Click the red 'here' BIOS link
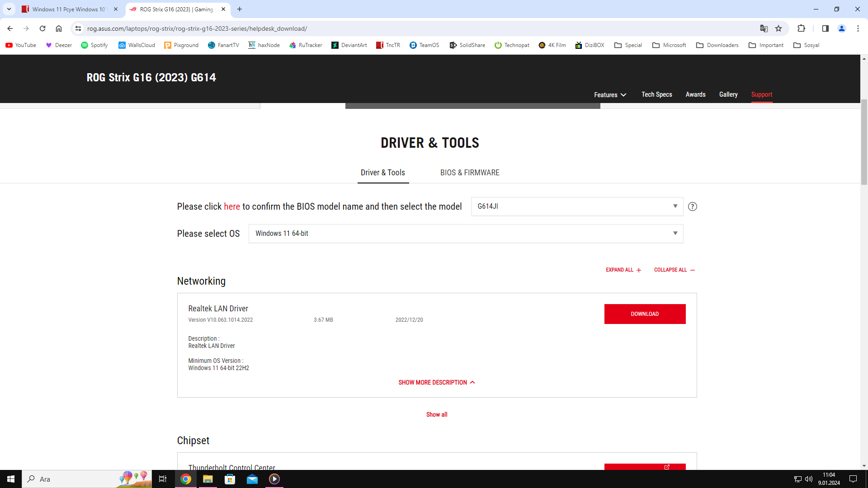The width and height of the screenshot is (868, 488). click(x=232, y=206)
